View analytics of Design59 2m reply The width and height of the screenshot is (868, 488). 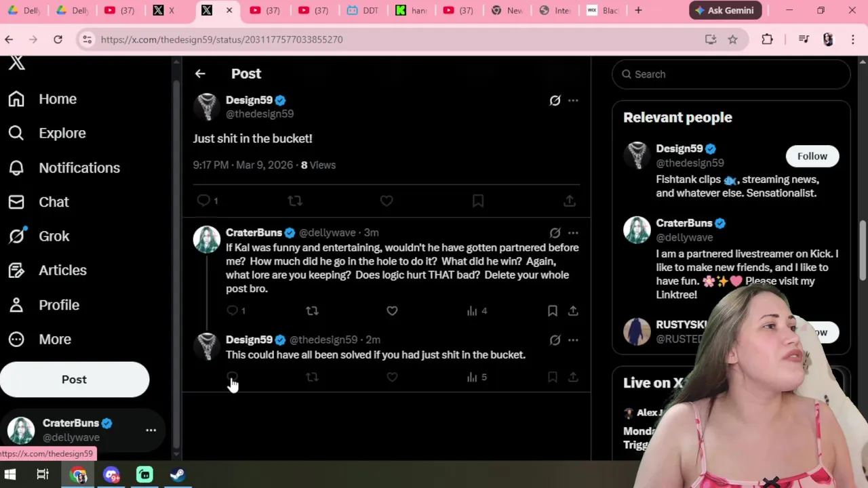477,377
